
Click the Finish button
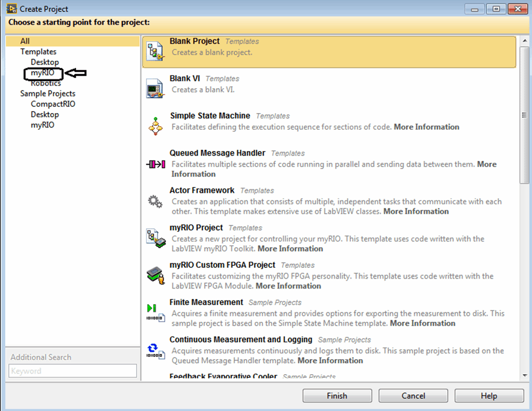point(337,396)
